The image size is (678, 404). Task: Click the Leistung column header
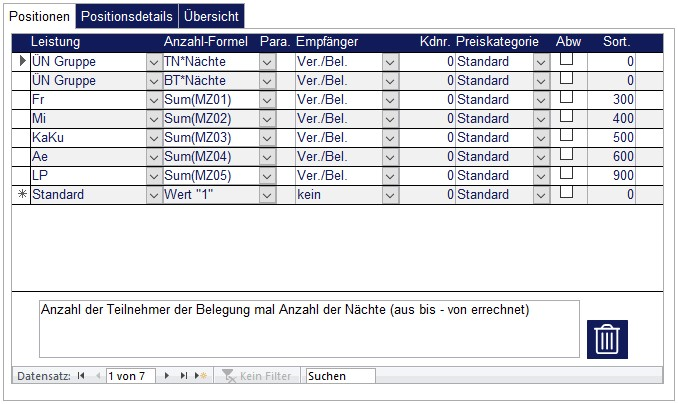pyautogui.click(x=56, y=42)
